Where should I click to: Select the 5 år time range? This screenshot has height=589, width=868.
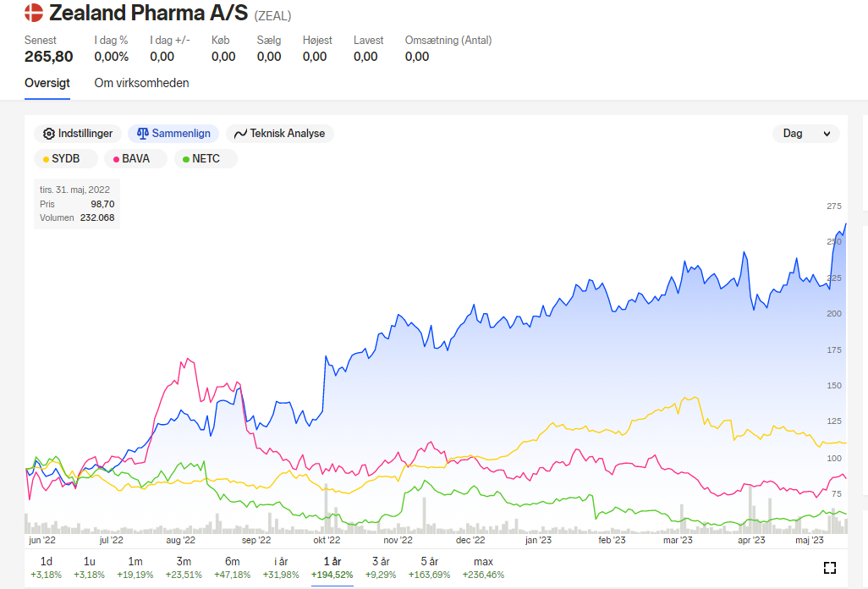[430, 568]
